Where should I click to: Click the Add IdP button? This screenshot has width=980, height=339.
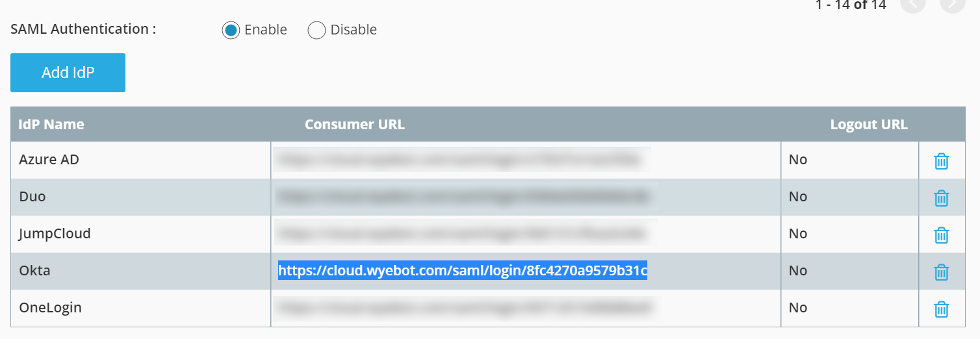[68, 73]
